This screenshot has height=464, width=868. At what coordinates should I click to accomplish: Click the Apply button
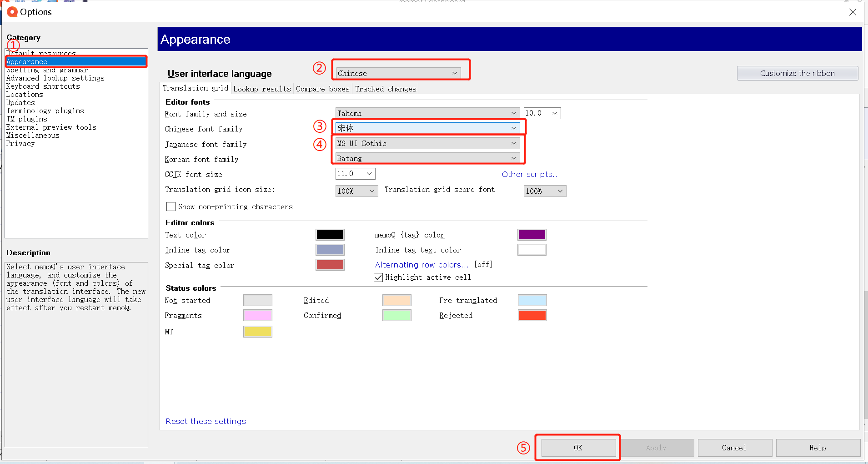pos(656,448)
